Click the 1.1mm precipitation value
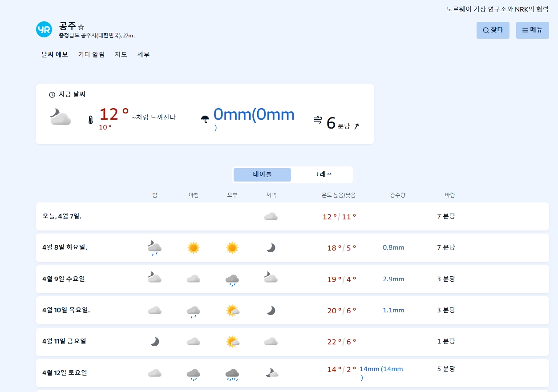The height and width of the screenshot is (392, 558). pyautogui.click(x=393, y=310)
